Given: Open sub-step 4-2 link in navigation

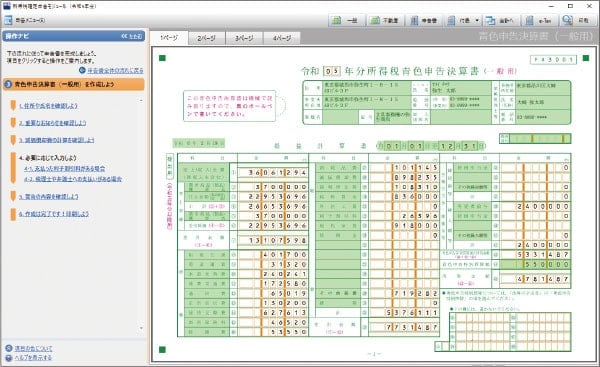Looking at the screenshot, I should [73, 179].
